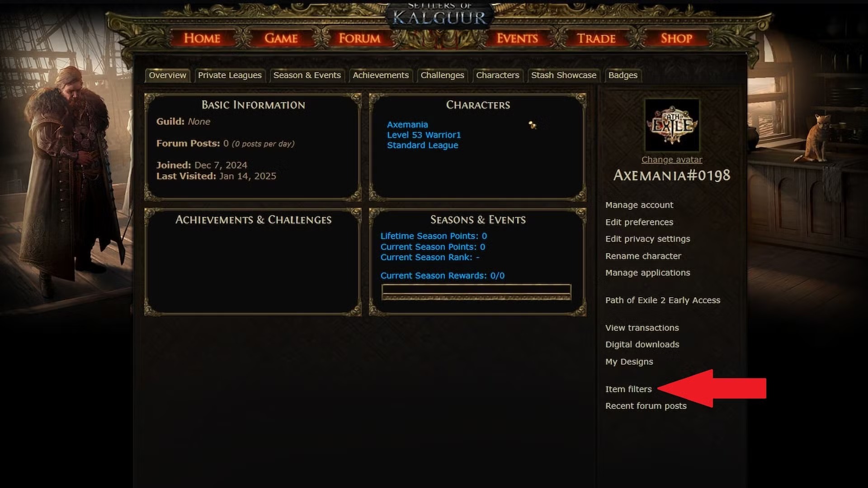The height and width of the screenshot is (488, 868).
Task: Open the Forum navigation menu item
Action: coord(359,38)
